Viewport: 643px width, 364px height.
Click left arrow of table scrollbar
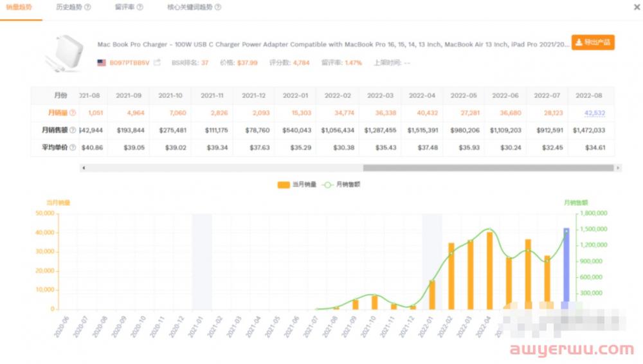[x=84, y=168]
